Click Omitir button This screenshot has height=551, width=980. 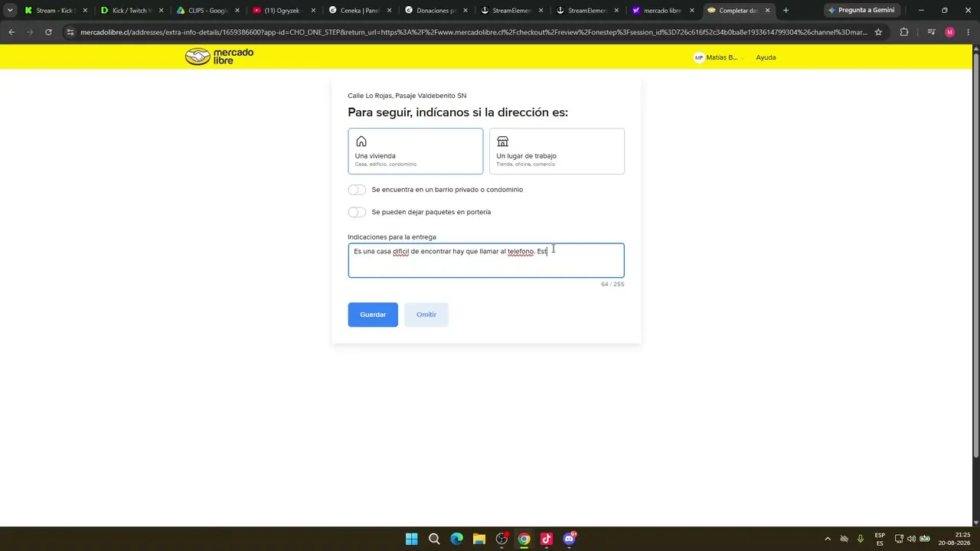pos(426,315)
